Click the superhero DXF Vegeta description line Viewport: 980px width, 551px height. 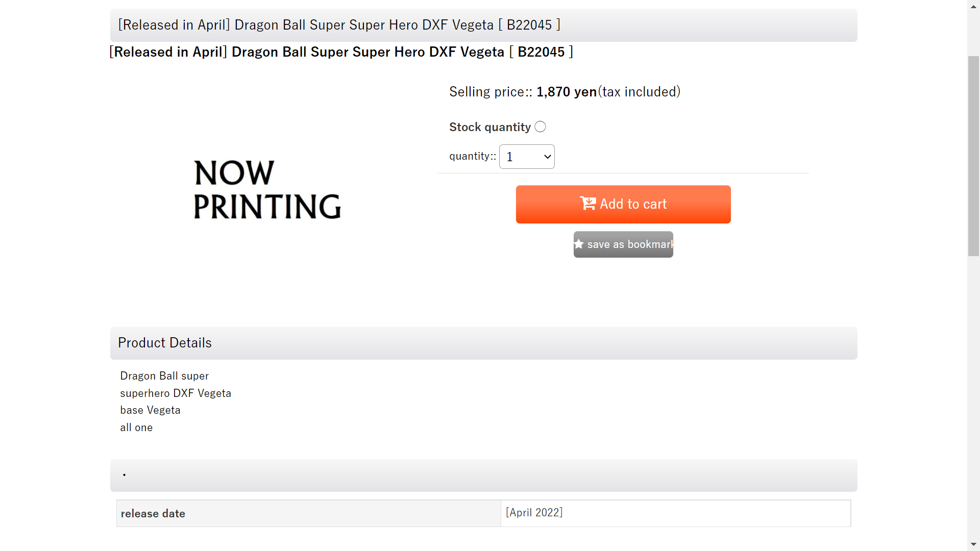point(176,393)
